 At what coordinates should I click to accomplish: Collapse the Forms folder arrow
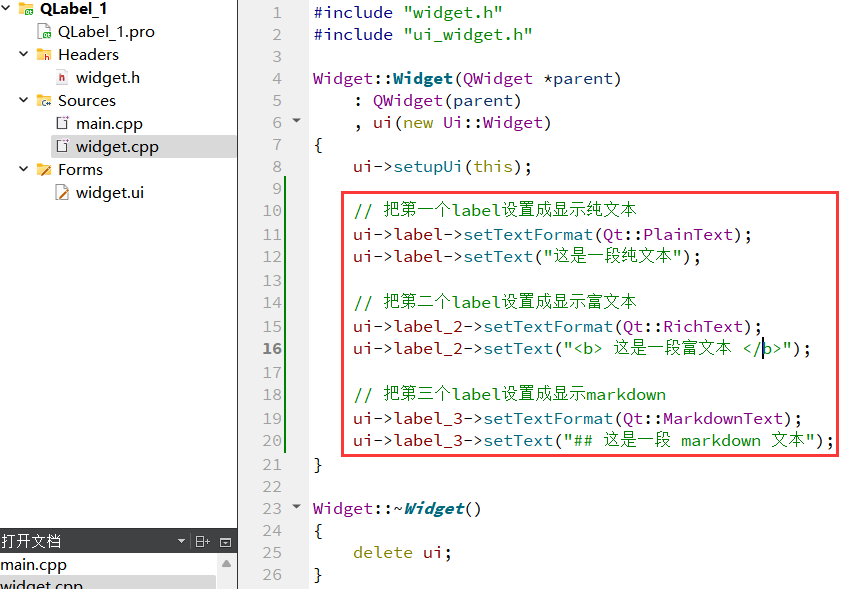point(23,169)
